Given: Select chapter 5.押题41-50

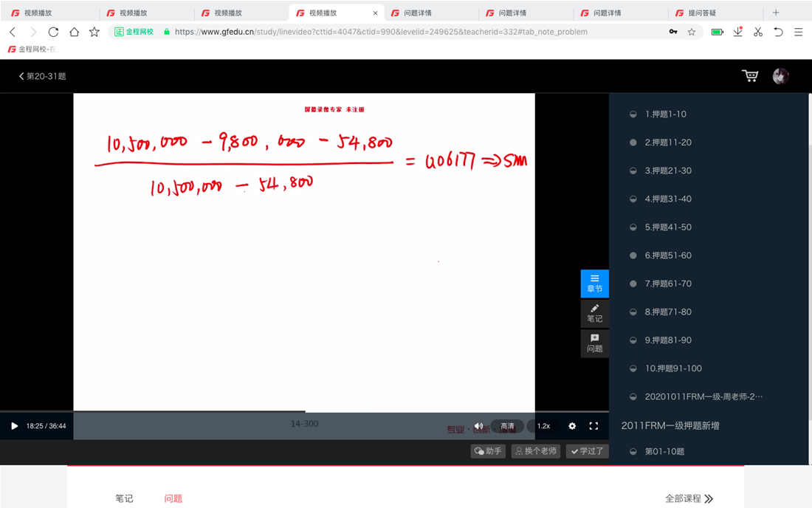Looking at the screenshot, I should coord(668,227).
